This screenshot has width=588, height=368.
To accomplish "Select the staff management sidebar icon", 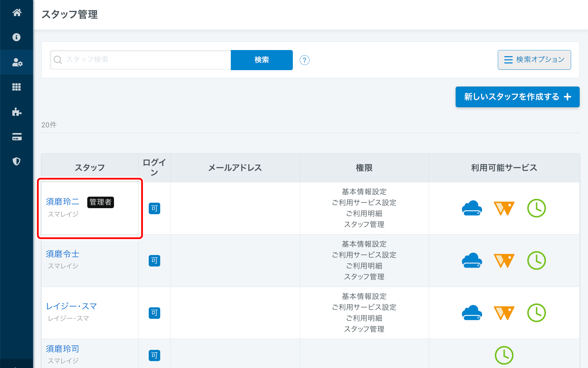I will tap(17, 62).
